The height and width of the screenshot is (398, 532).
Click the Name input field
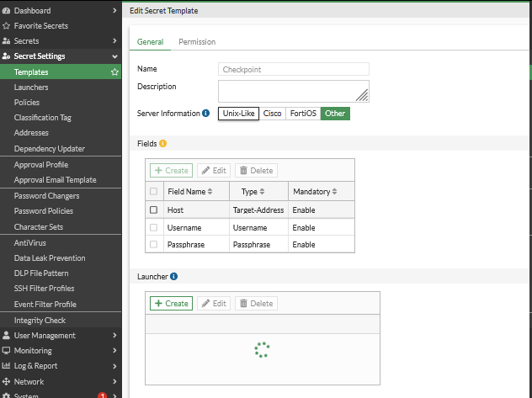pyautogui.click(x=294, y=69)
